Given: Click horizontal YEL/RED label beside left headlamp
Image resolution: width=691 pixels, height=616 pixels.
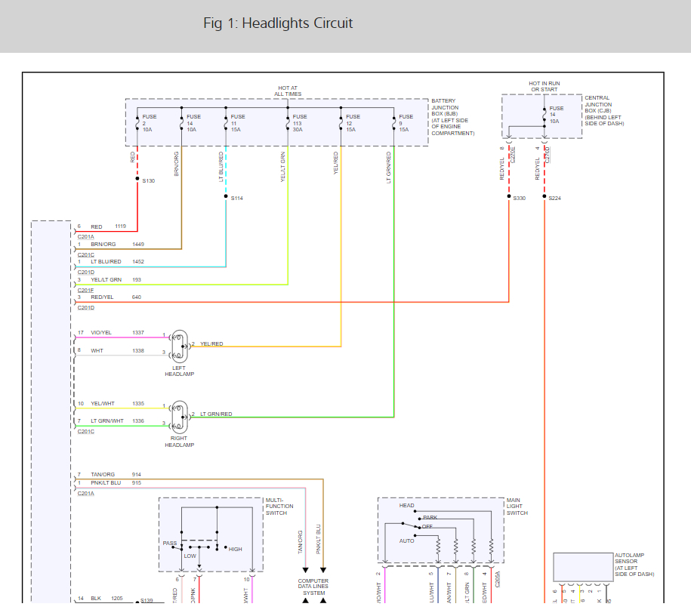Looking at the screenshot, I should [211, 343].
